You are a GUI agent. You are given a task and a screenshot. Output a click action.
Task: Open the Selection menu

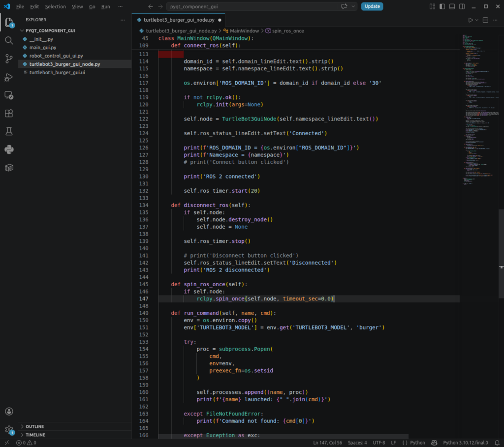[55, 6]
